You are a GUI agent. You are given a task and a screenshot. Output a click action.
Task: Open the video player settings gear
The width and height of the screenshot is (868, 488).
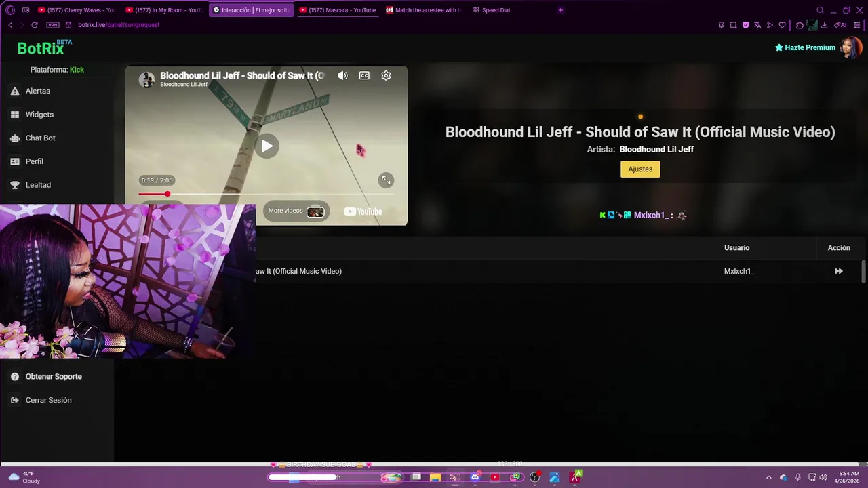click(386, 75)
